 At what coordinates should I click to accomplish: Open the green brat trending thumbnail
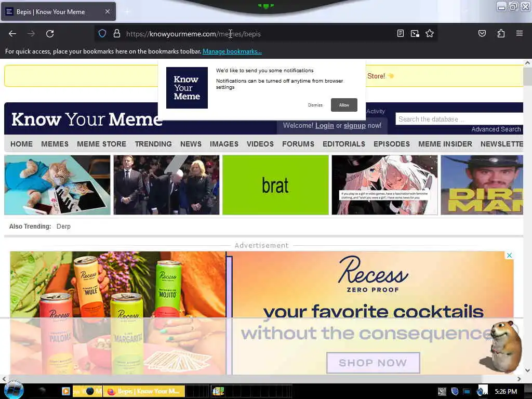[275, 185]
